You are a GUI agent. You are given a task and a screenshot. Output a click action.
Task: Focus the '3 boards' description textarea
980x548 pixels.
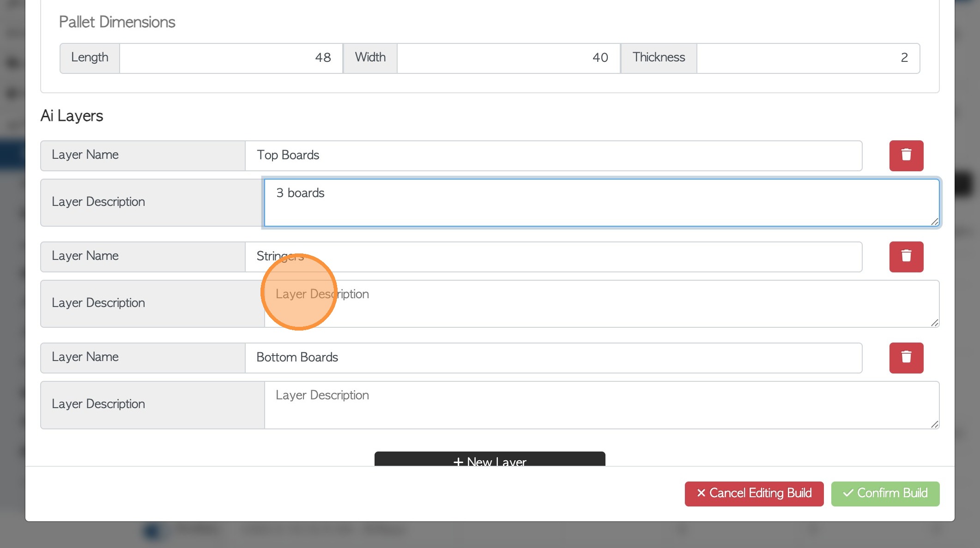pyautogui.click(x=600, y=203)
